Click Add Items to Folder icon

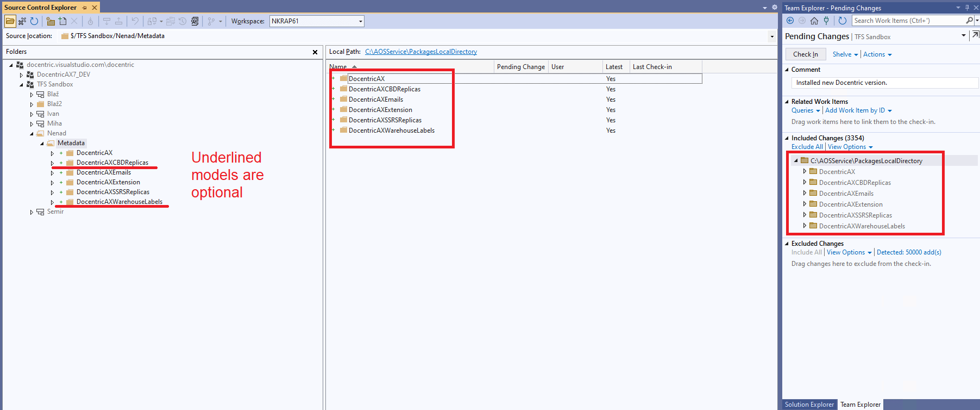[x=62, y=21]
